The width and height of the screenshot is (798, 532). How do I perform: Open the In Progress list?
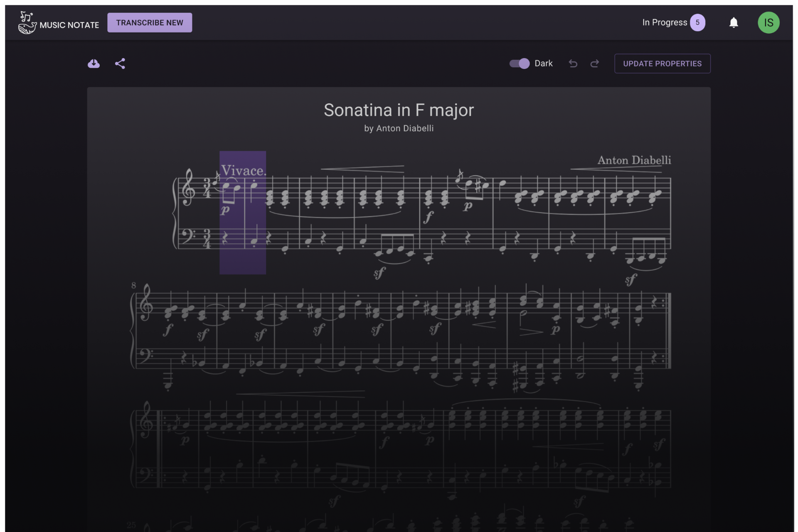pos(665,22)
